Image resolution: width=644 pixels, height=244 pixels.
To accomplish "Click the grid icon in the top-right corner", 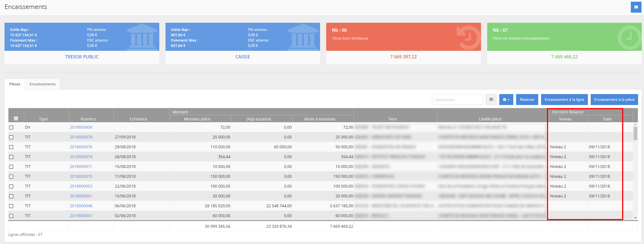I will coord(636,7).
